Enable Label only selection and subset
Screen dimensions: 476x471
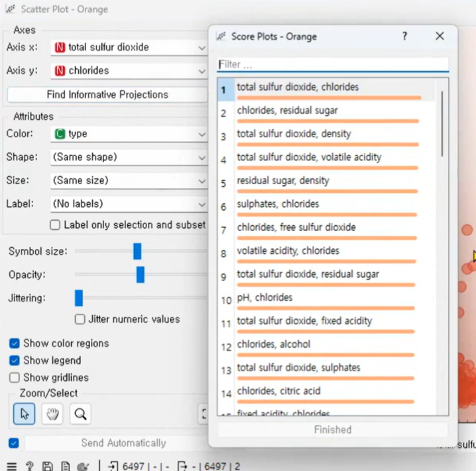[55, 225]
